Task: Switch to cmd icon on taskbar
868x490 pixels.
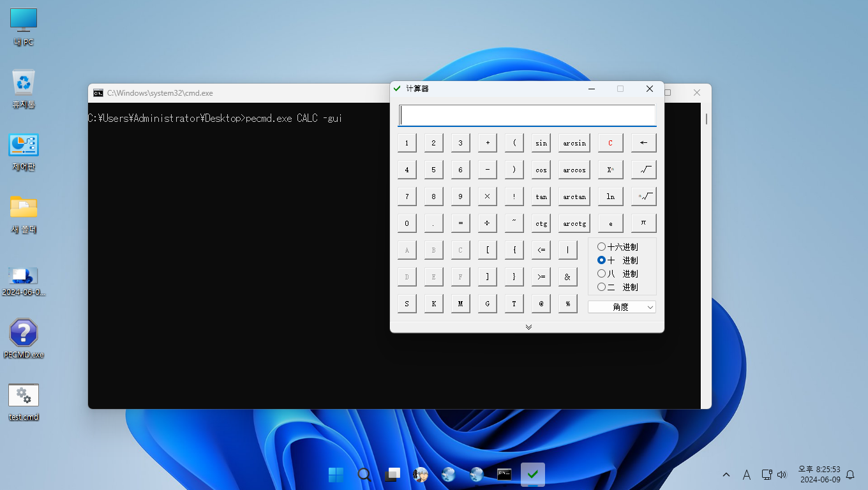Action: tap(504, 474)
